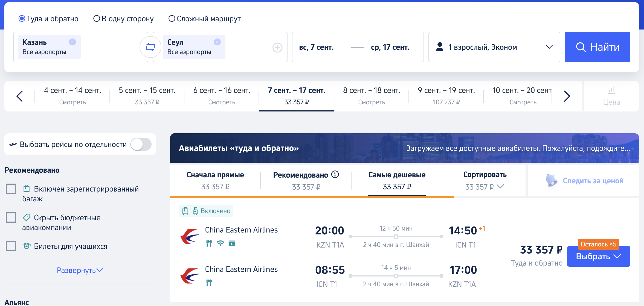Viewport: 644px width, 306px height.
Task: Show later dates with right arrow
Action: pyautogui.click(x=567, y=96)
